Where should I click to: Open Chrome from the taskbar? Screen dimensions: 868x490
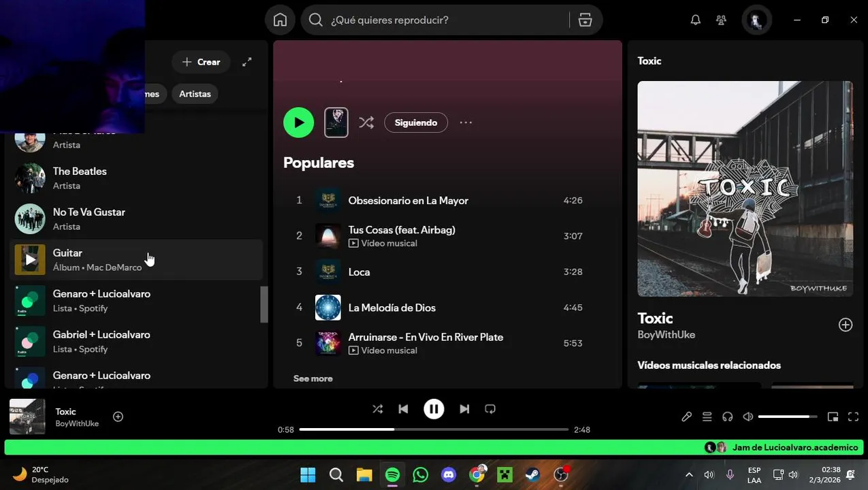477,474
